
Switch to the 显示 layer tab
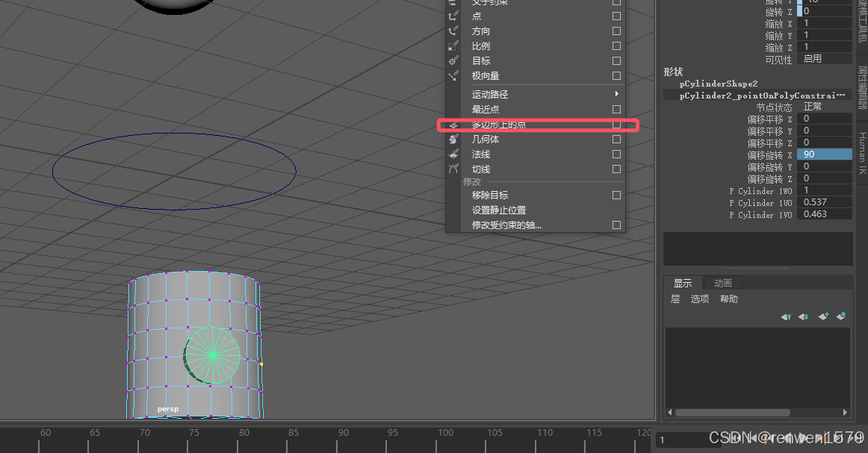(x=683, y=283)
